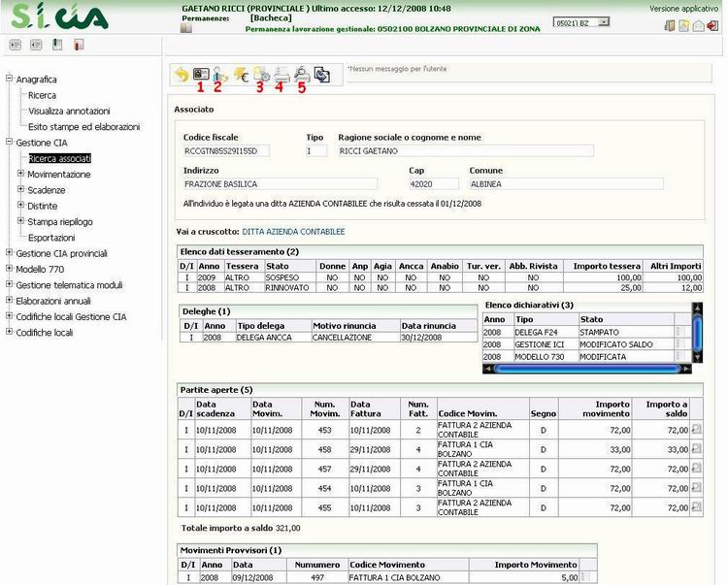This screenshot has height=585, width=728.
Task: Click the Ragione sociale field RICCI GAETANO
Action: 466,150
